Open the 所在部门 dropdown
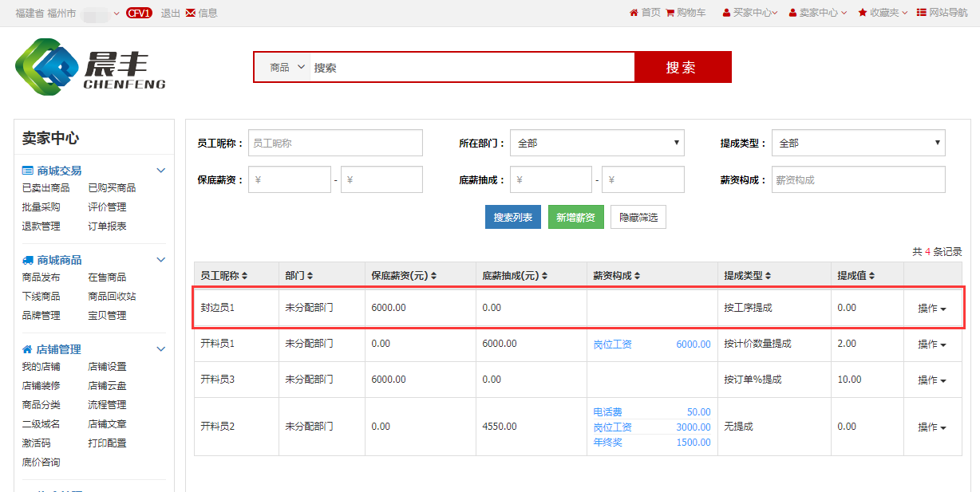This screenshot has width=980, height=492. pos(597,144)
